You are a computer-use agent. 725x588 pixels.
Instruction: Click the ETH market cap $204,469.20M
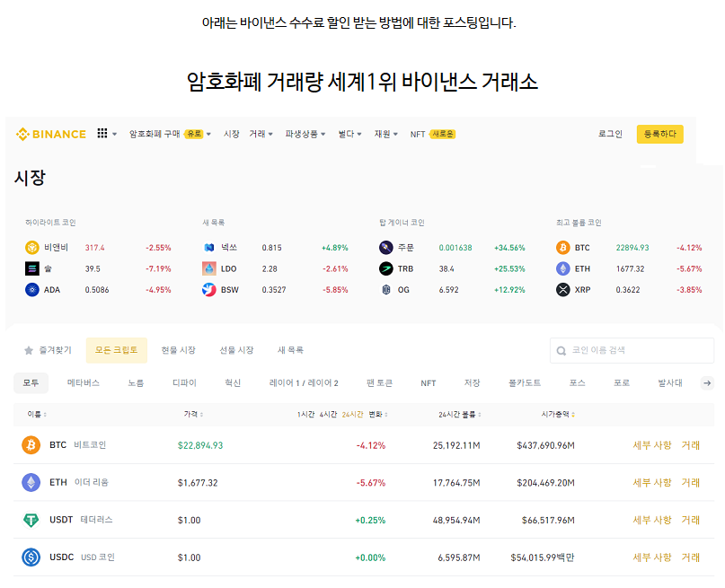[x=545, y=483]
